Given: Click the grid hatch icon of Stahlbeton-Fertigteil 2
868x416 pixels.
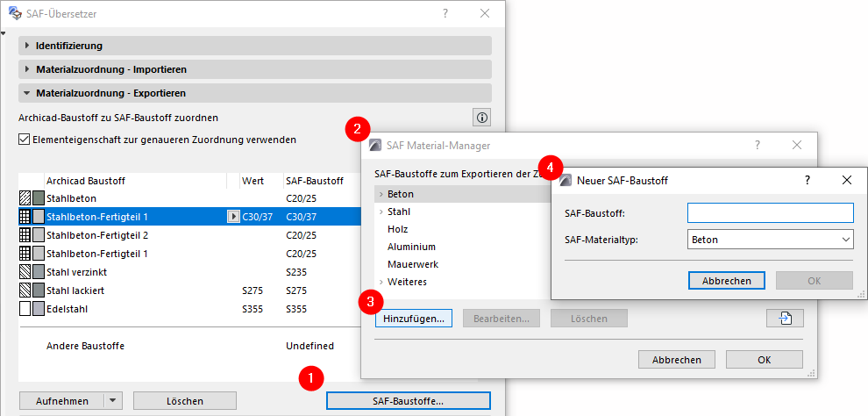Looking at the screenshot, I should click(25, 235).
